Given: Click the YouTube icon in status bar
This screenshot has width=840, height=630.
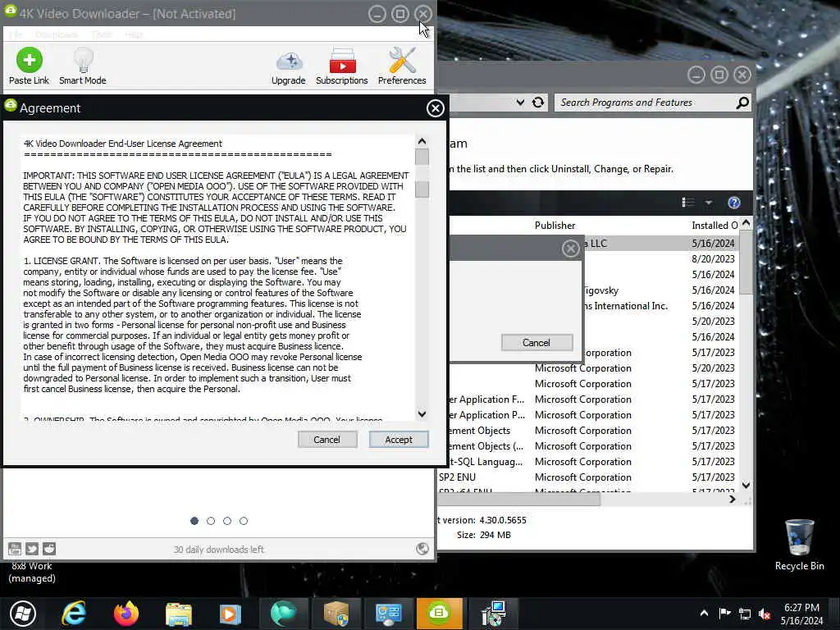Looking at the screenshot, I should tap(15, 549).
